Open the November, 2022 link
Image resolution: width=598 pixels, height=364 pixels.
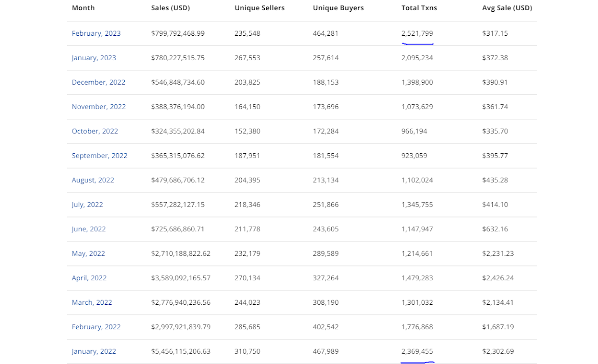click(99, 107)
